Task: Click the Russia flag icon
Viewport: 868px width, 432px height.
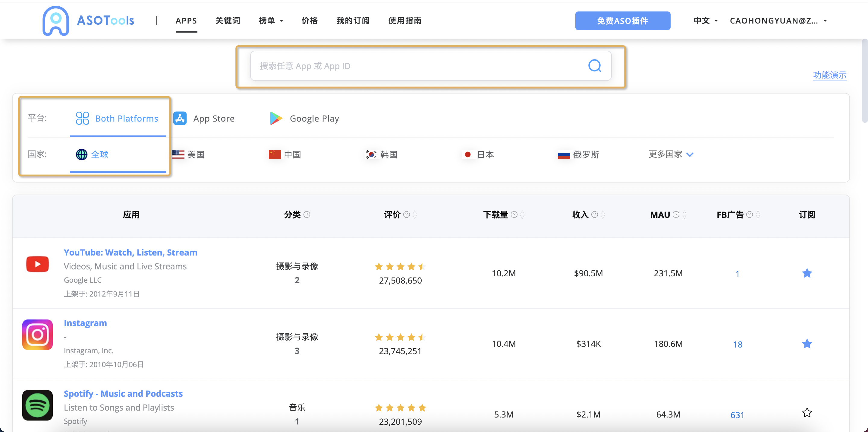Action: click(x=564, y=155)
